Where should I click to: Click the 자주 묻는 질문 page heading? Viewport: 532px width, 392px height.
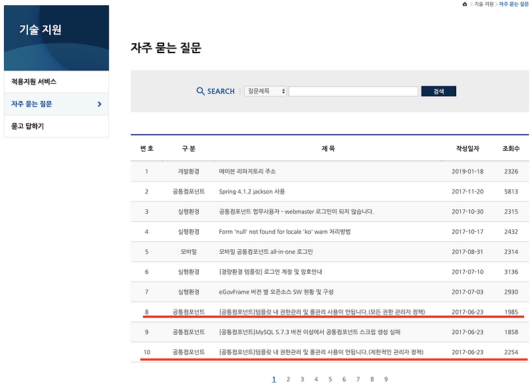166,47
